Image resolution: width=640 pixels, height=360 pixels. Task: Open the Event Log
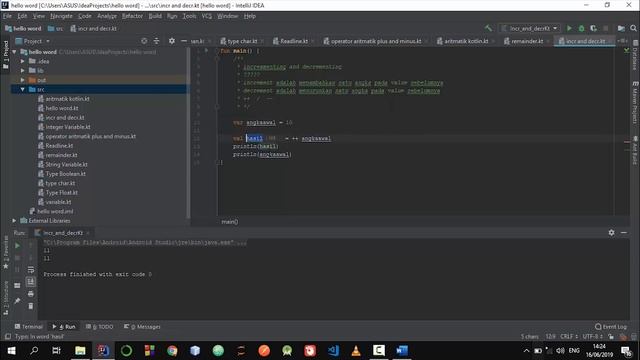pos(611,327)
